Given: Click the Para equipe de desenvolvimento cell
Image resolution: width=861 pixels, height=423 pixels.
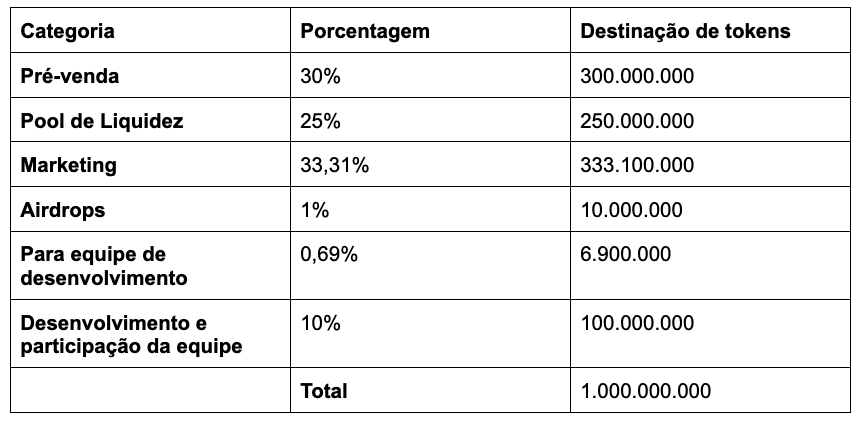Looking at the screenshot, I should click(x=150, y=265).
